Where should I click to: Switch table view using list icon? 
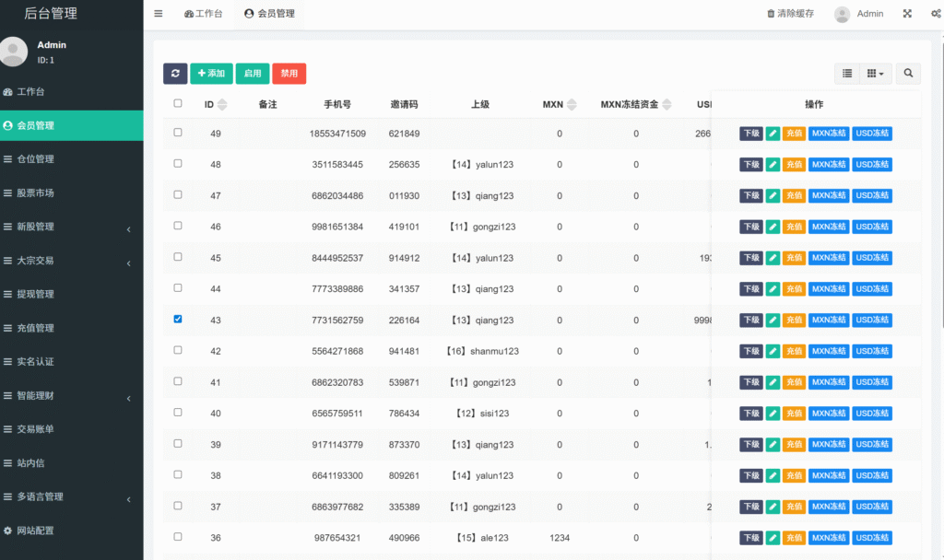click(x=846, y=74)
